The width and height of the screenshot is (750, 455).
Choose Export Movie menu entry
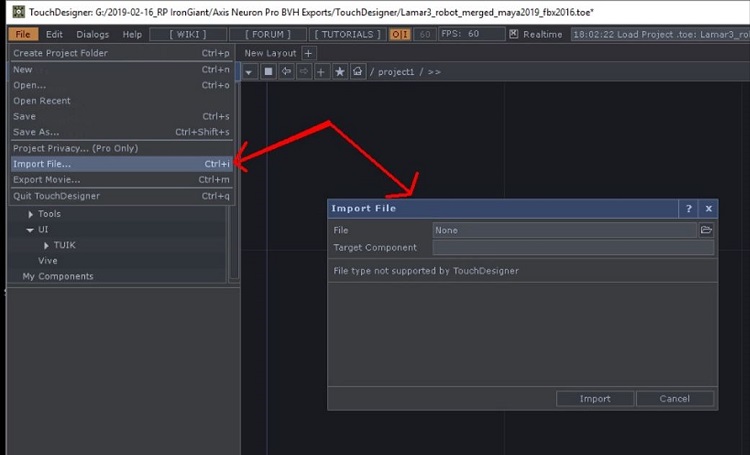(121, 180)
